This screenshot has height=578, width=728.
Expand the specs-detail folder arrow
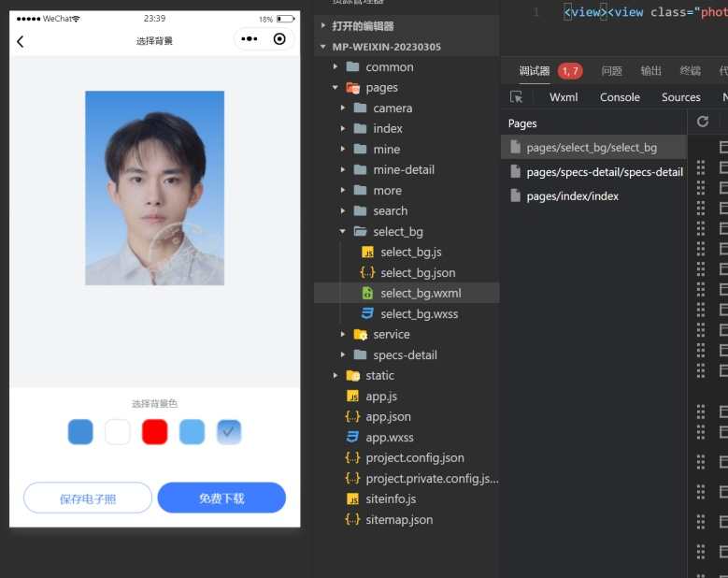tap(343, 355)
